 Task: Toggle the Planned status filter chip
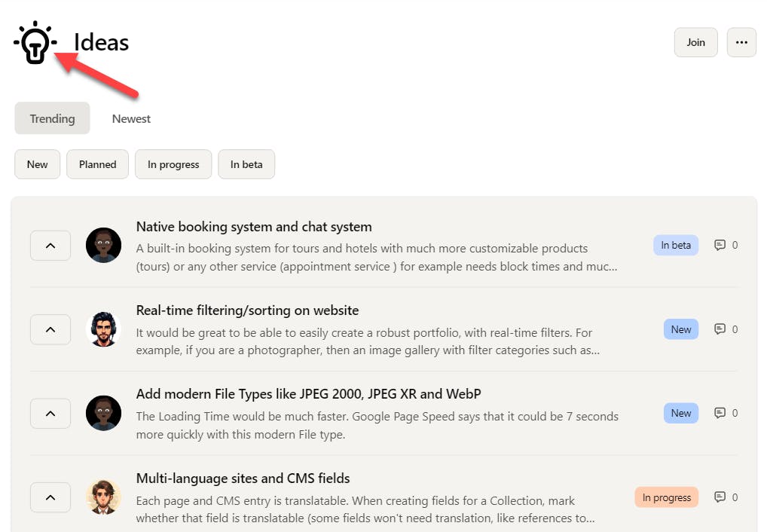coord(97,164)
